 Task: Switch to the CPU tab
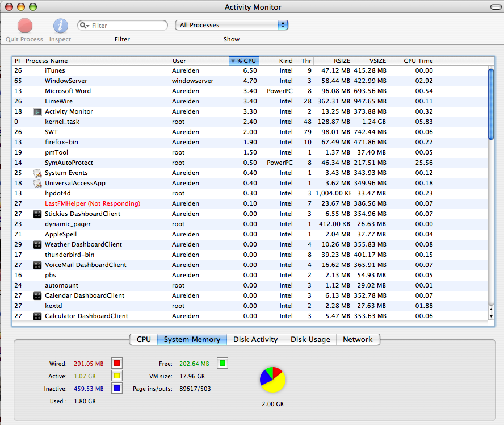pyautogui.click(x=144, y=339)
